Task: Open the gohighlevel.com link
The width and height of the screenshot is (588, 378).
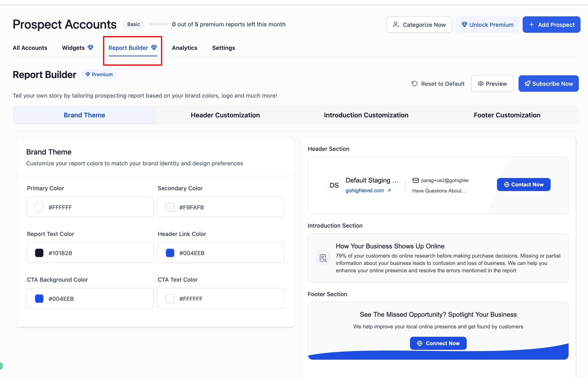Action: [364, 190]
